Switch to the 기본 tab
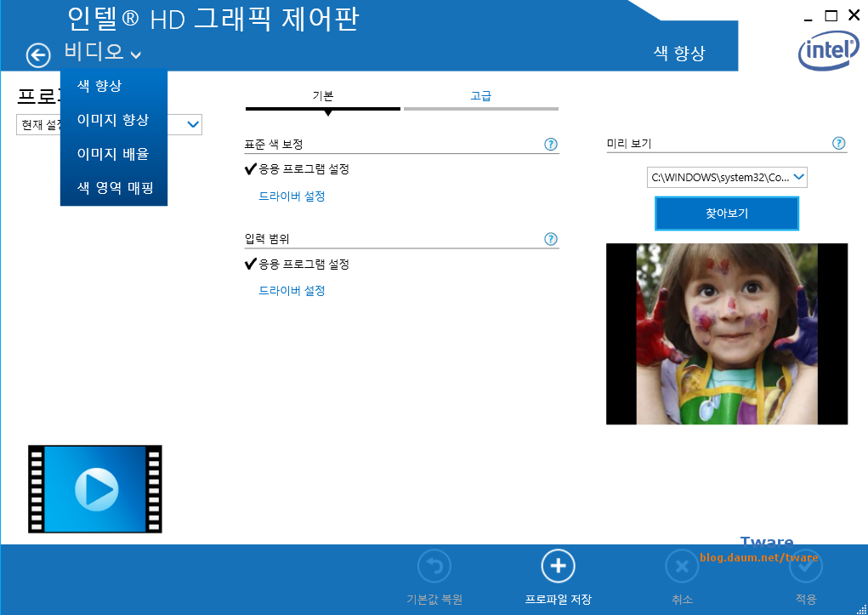 (x=323, y=96)
